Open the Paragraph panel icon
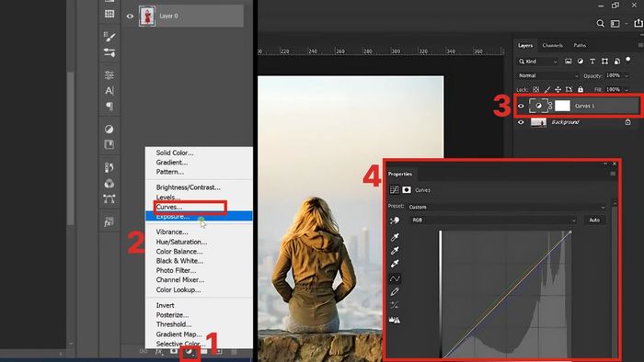Screen dimensions: 644x362 (109, 107)
